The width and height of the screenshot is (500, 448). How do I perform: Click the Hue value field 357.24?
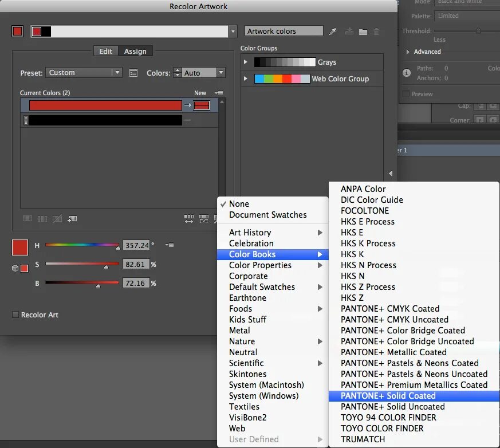click(136, 245)
